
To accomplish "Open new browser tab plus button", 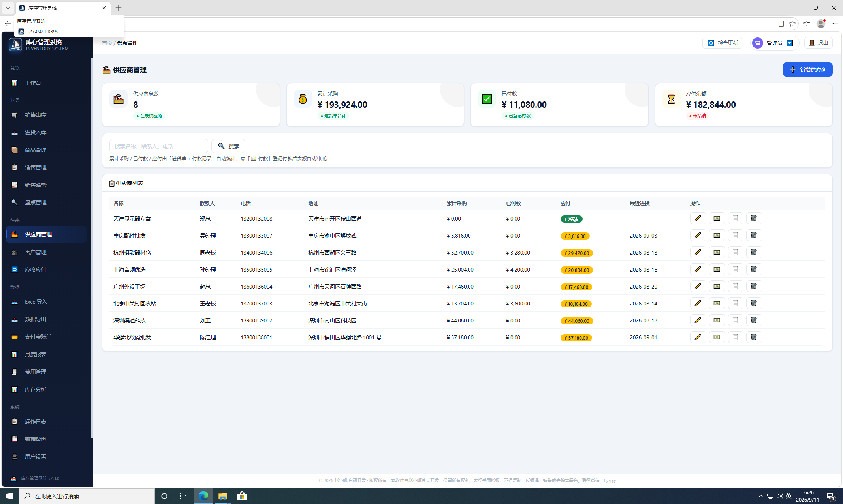I will pyautogui.click(x=119, y=8).
